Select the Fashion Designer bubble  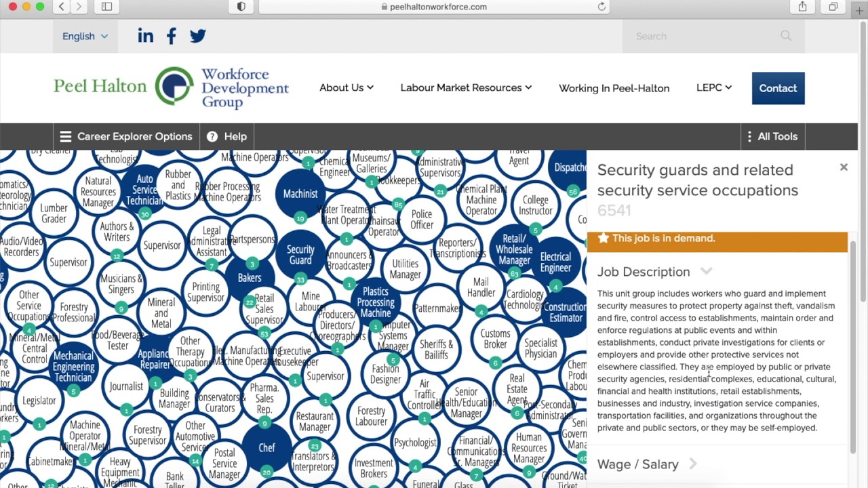tap(385, 374)
